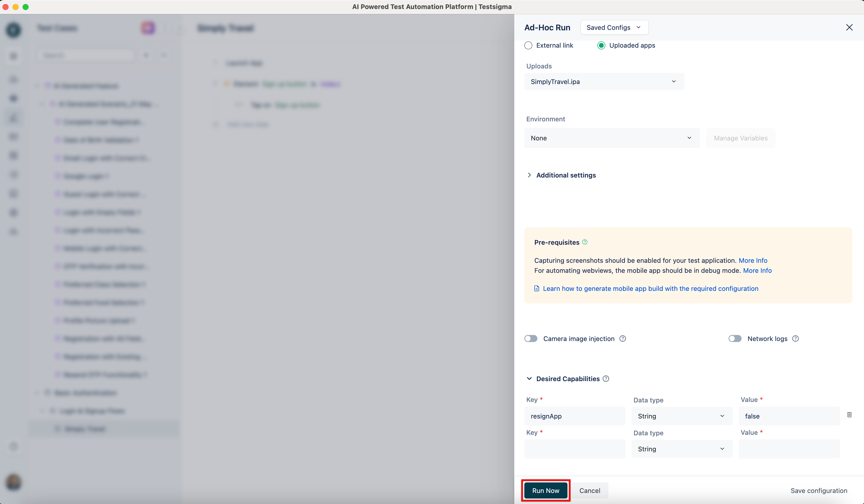Open the SimplyTravel.ipa uploads dropdown

tap(604, 81)
